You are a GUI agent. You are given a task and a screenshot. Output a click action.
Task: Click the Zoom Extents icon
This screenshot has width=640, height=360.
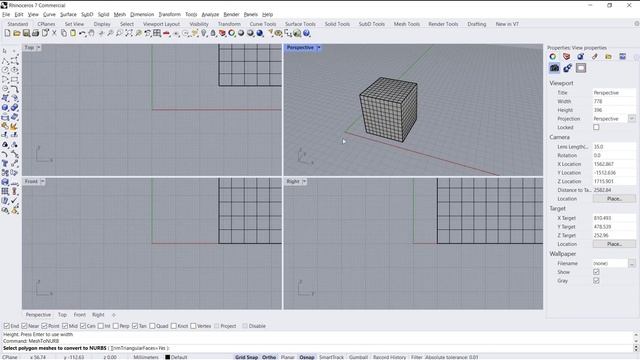tap(129, 33)
